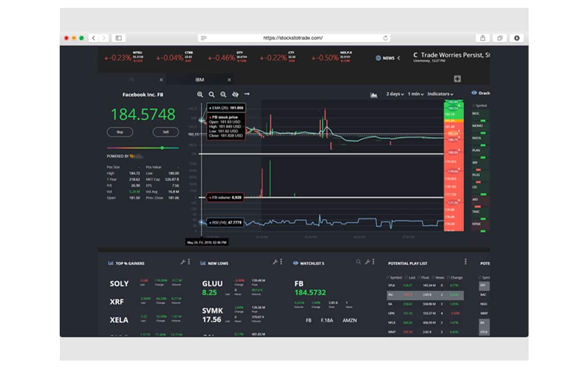Open the 1 min interval dropdown
Screen dimensions: 588x368
(416, 94)
